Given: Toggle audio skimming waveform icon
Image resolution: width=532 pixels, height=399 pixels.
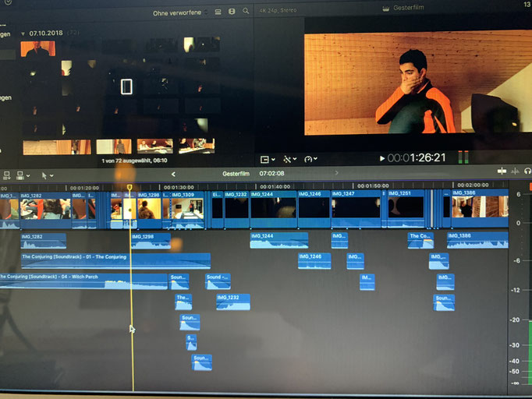Looking at the screenshot, I should pos(515,171).
